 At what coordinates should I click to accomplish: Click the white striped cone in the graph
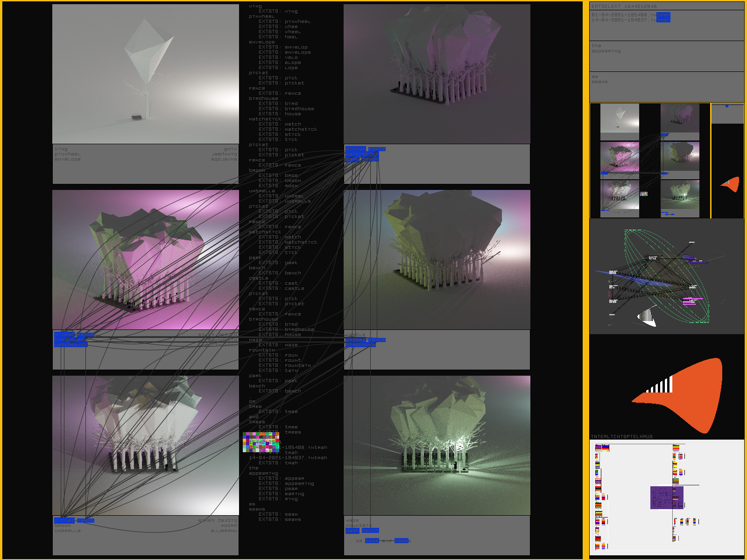click(x=647, y=317)
